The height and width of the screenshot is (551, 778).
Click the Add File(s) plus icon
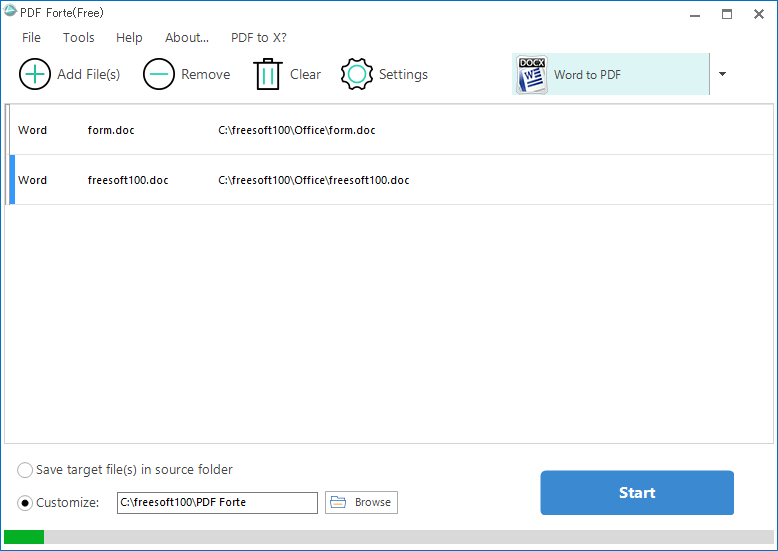[x=35, y=74]
